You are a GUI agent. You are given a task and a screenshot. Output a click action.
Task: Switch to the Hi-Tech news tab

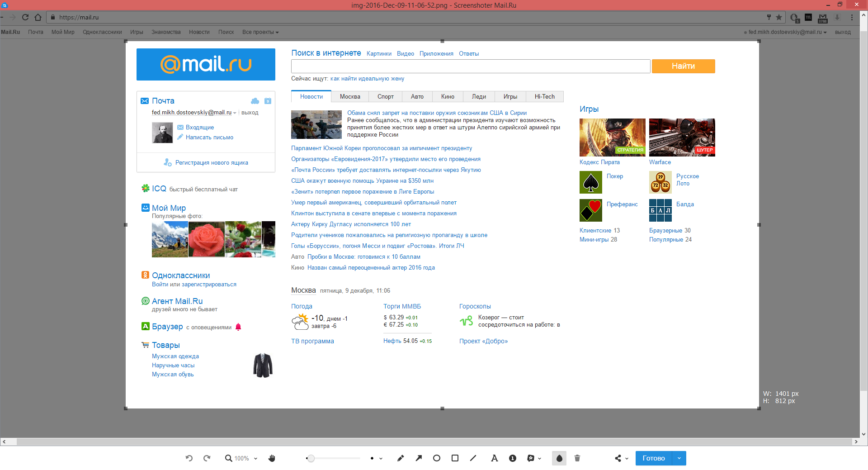[545, 97]
